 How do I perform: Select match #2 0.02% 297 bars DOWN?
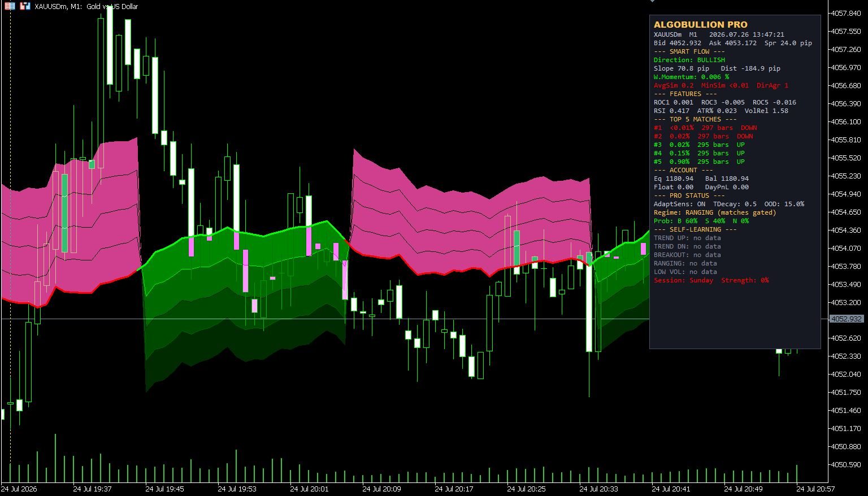703,136
